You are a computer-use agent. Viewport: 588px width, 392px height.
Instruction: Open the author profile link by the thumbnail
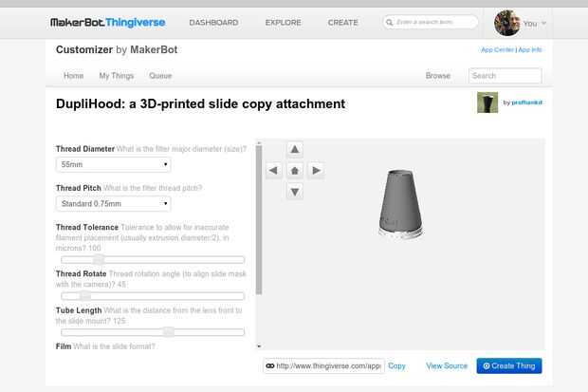point(526,103)
